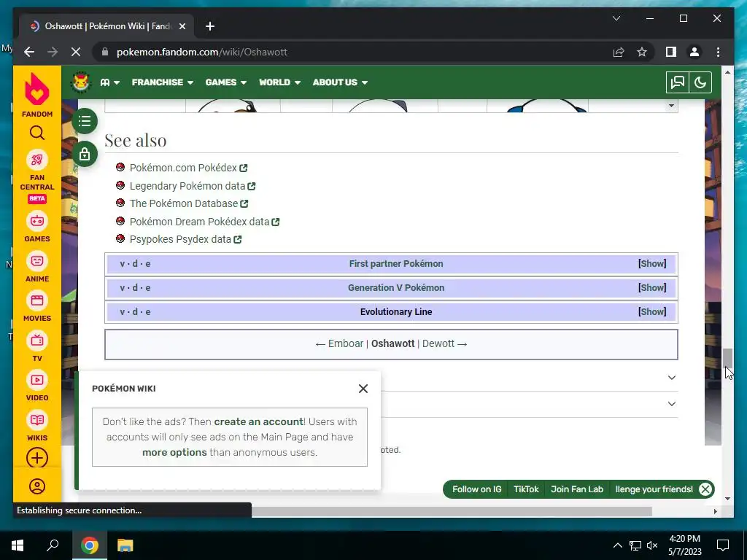
Task: Expand the FRANCHISE menu
Action: pos(163,82)
